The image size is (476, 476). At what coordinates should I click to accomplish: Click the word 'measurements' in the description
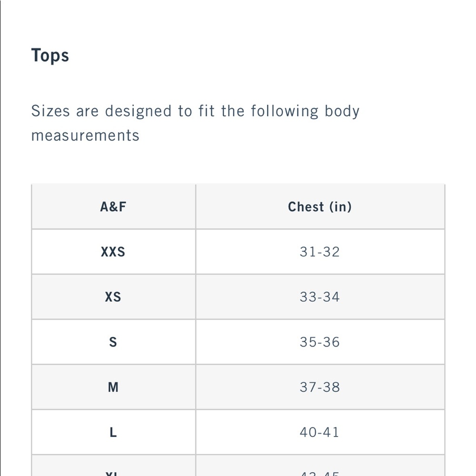(x=85, y=135)
